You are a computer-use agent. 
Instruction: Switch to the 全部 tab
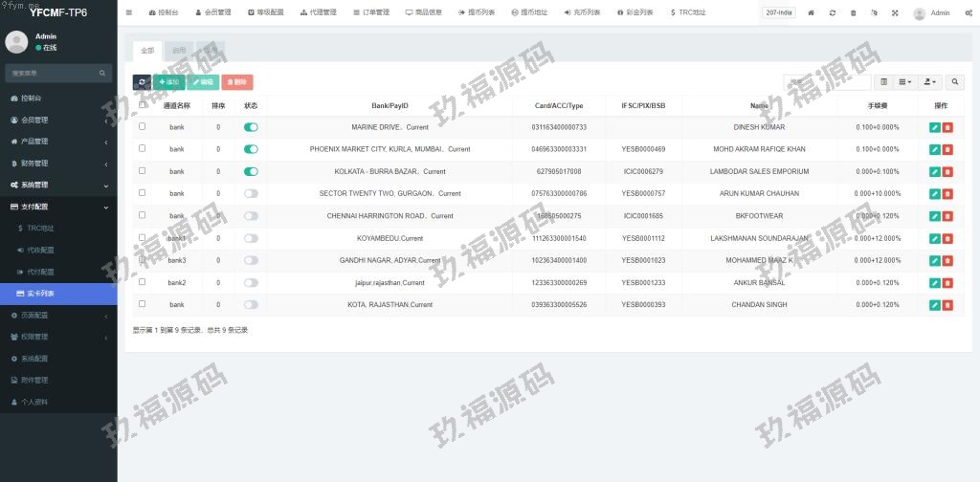(146, 50)
